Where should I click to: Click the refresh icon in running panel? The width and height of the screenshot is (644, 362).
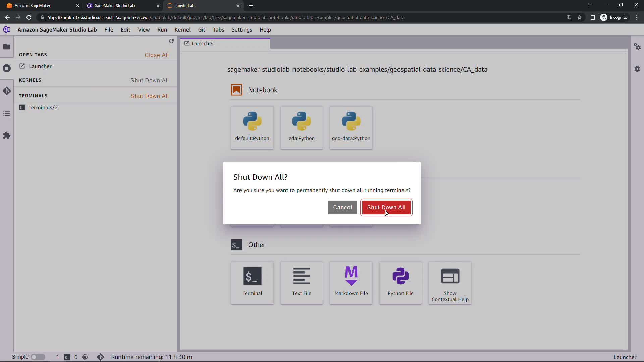tap(171, 41)
